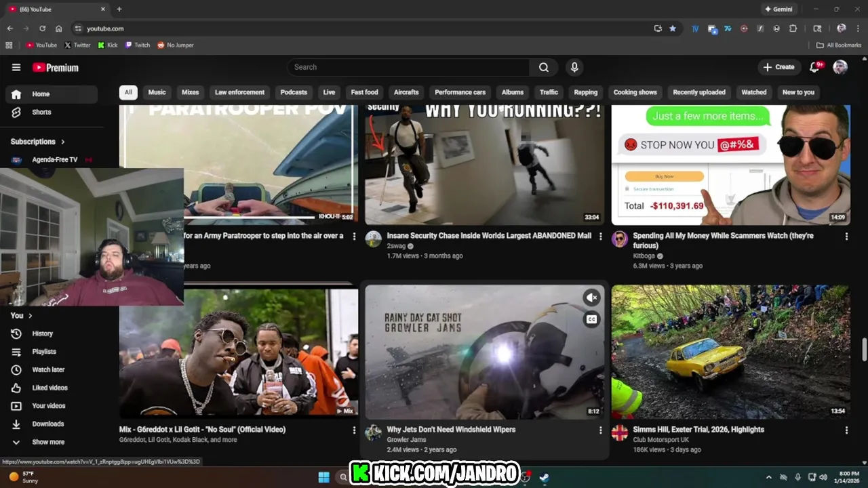This screenshot has height=488, width=868.
Task: Open options for the Paratrooper video
Action: pyautogui.click(x=354, y=237)
